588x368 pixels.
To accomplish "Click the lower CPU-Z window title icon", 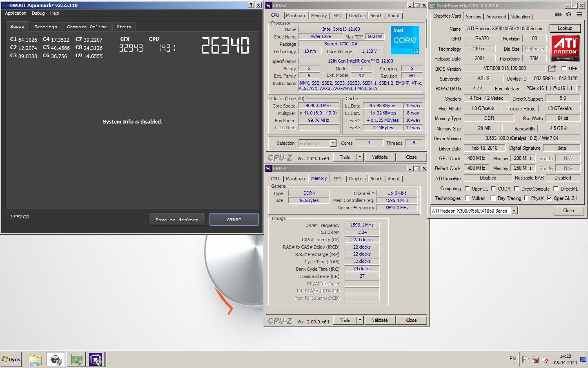I will pos(269,168).
